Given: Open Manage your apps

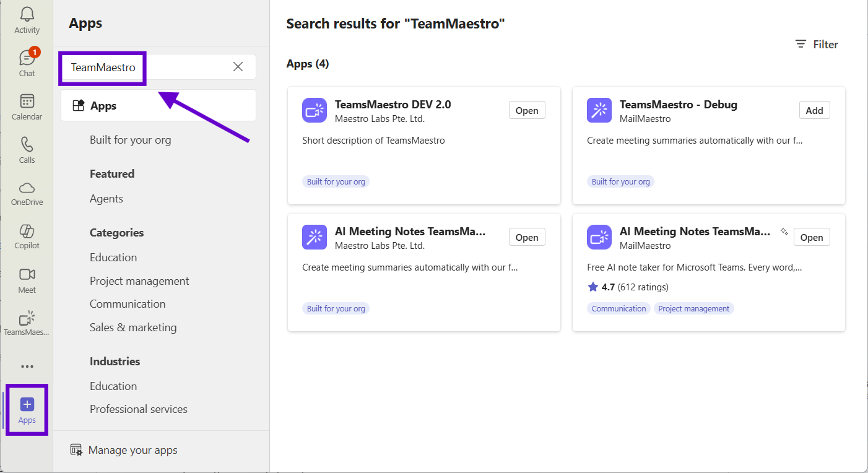Looking at the screenshot, I should click(124, 450).
